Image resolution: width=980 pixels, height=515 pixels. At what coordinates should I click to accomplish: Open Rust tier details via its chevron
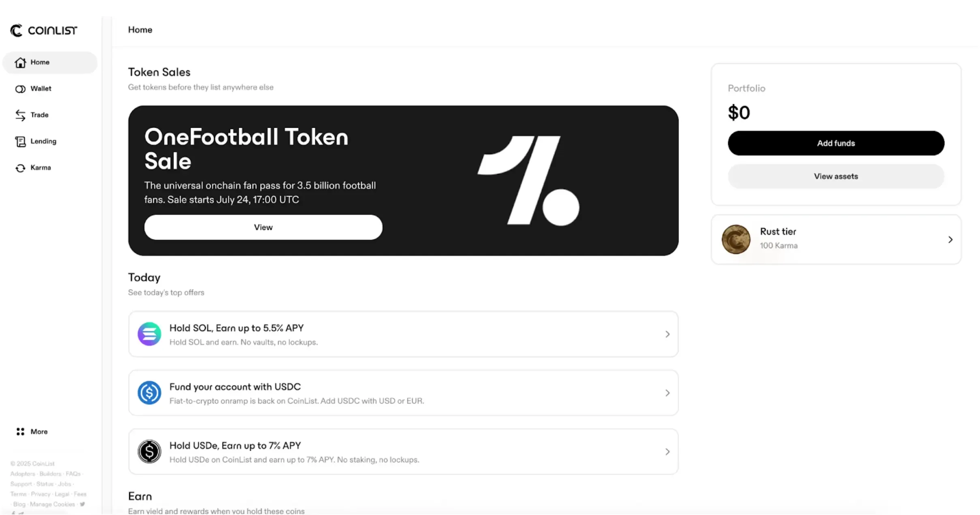[950, 239]
